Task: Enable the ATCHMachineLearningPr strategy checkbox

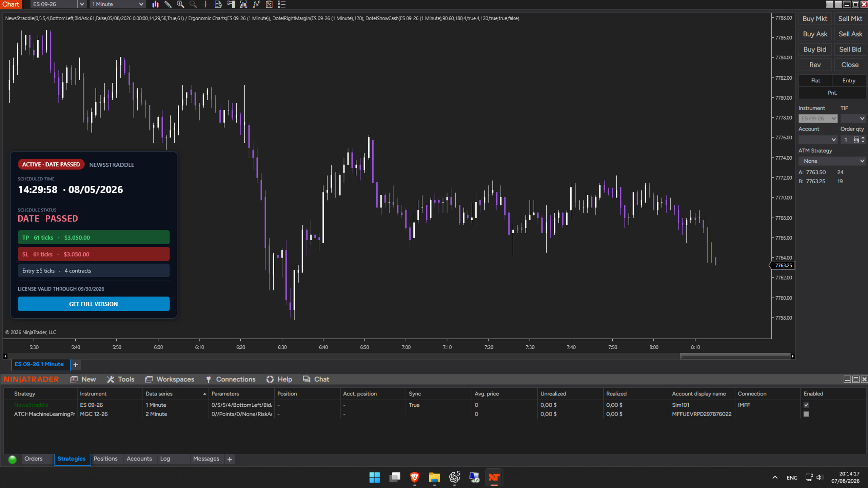Action: pyautogui.click(x=806, y=414)
